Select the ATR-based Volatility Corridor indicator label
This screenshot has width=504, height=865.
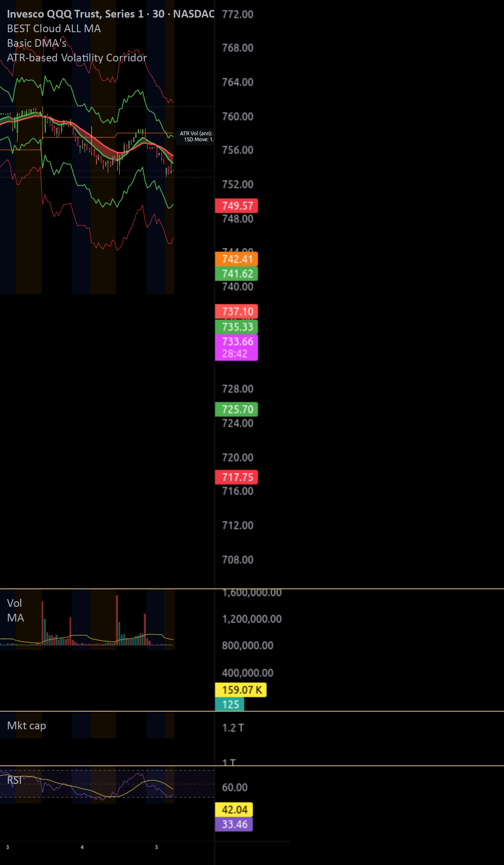point(77,58)
